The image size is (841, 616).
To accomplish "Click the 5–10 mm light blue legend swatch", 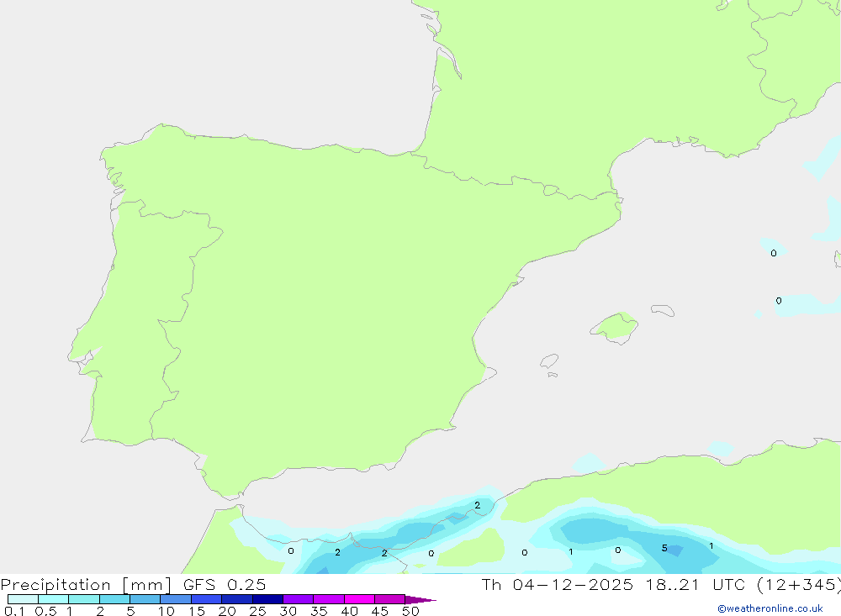I will pyautogui.click(x=145, y=599).
